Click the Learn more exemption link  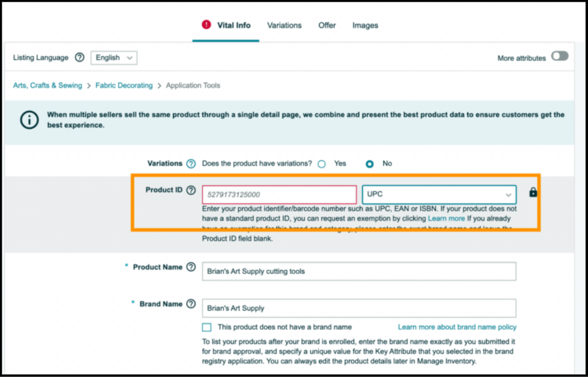click(x=446, y=218)
